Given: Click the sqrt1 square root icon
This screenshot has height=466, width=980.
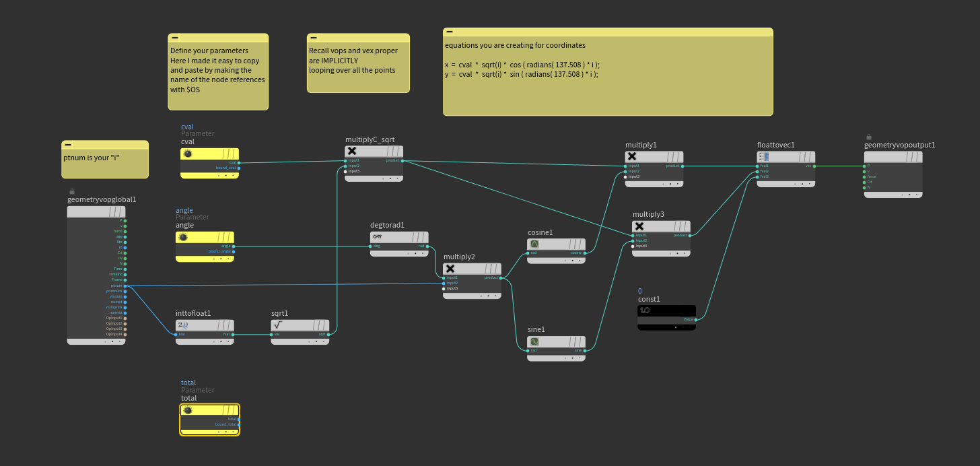Looking at the screenshot, I should (x=278, y=325).
